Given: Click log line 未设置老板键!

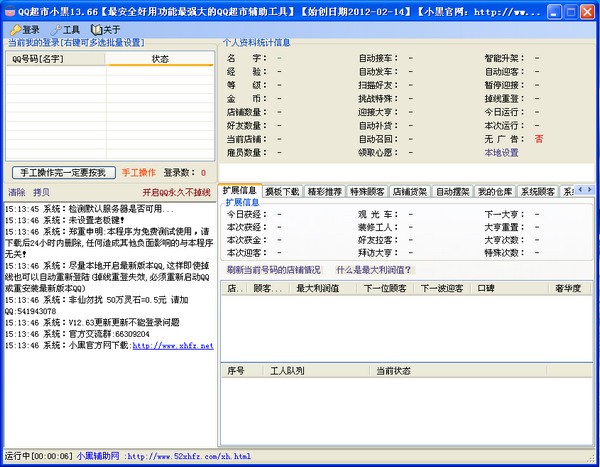Looking at the screenshot, I should point(65,220).
